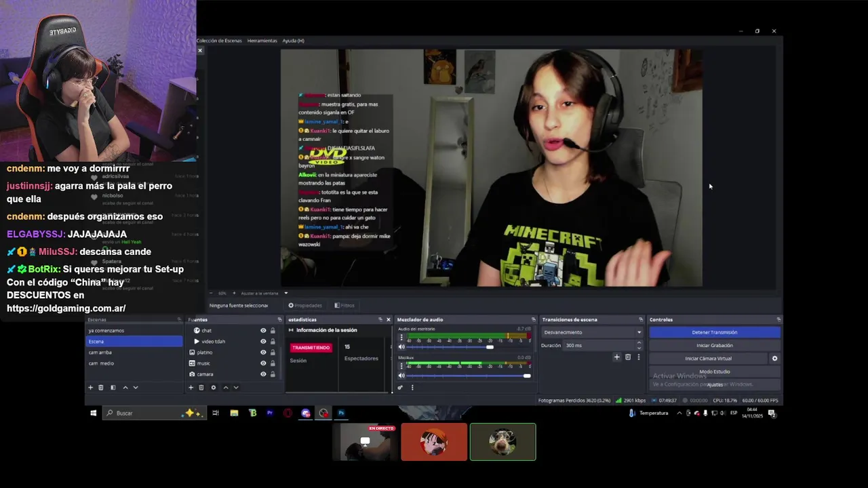Hide the music source
Image resolution: width=868 pixels, height=488 pixels.
pyautogui.click(x=263, y=363)
